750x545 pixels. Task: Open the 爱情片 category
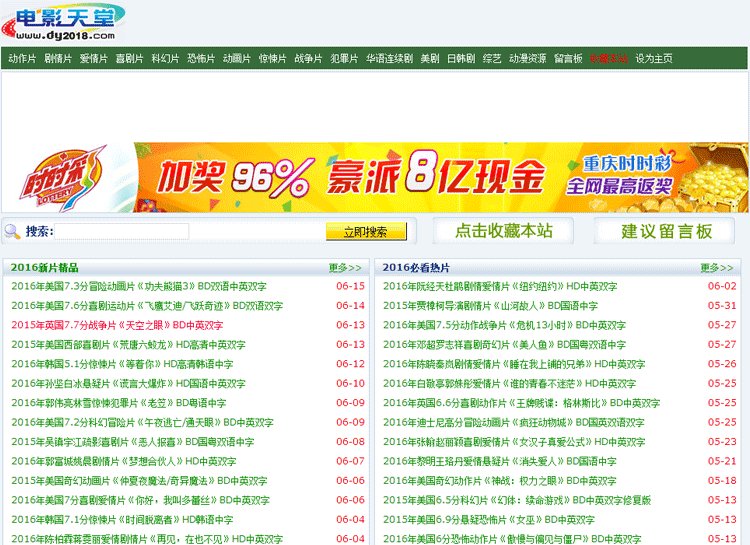(x=94, y=58)
